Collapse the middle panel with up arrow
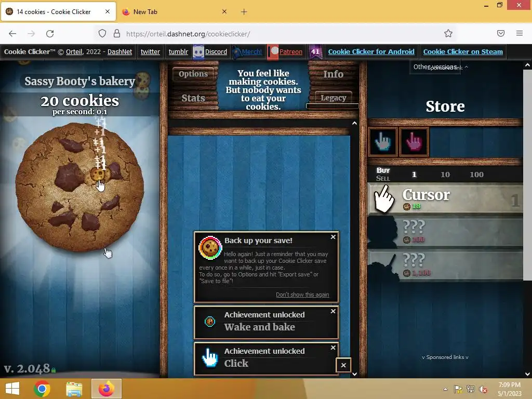This screenshot has width=532, height=399. [354, 123]
